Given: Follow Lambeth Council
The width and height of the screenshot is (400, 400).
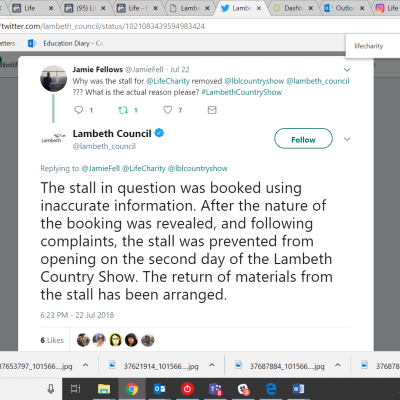Looking at the screenshot, I should click(x=303, y=139).
